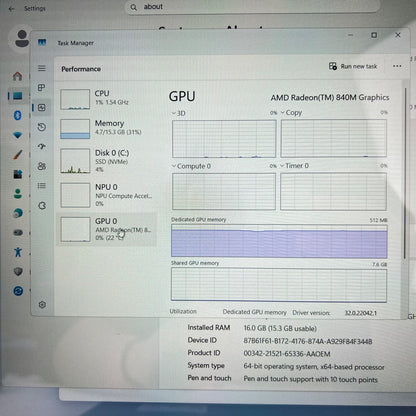
Task: Maximize the Task Manager window
Action: tap(374, 35)
